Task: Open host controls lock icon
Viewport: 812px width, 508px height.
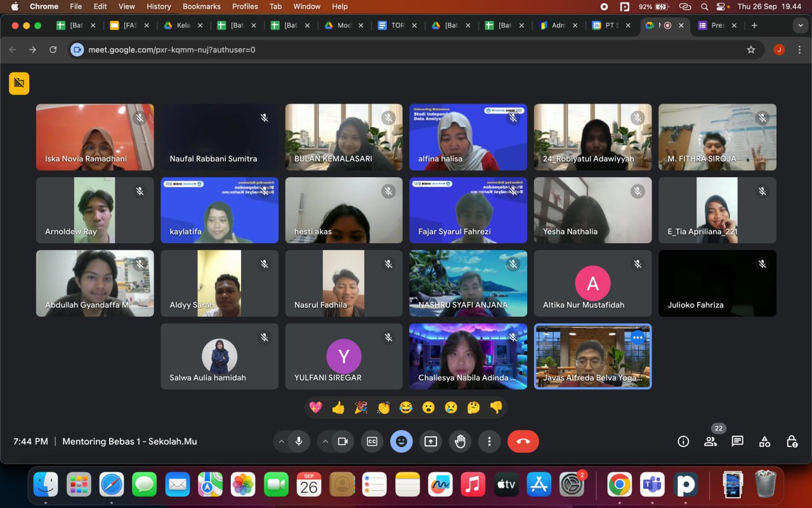Action: pyautogui.click(x=792, y=441)
